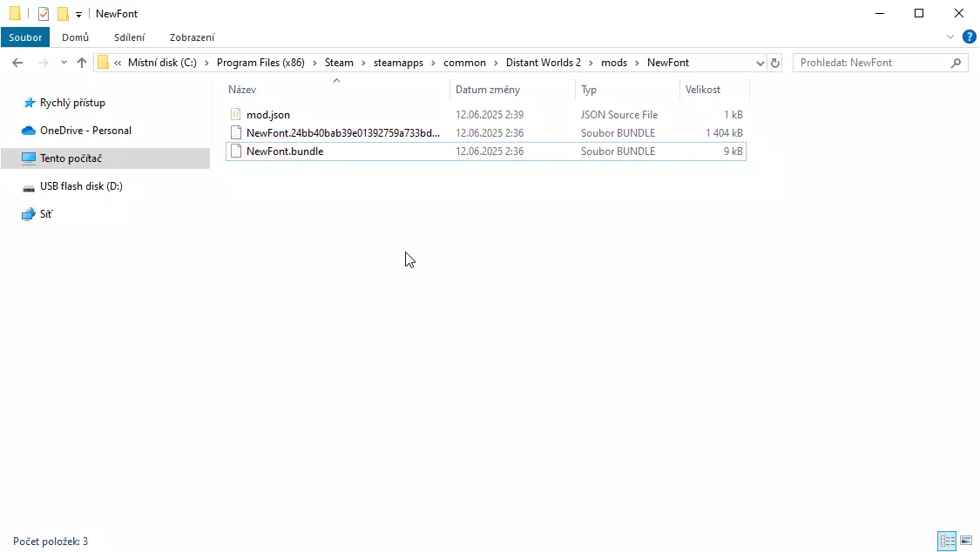Go up one folder level
Image resolution: width=980 pixels, height=552 pixels.
pos(82,63)
